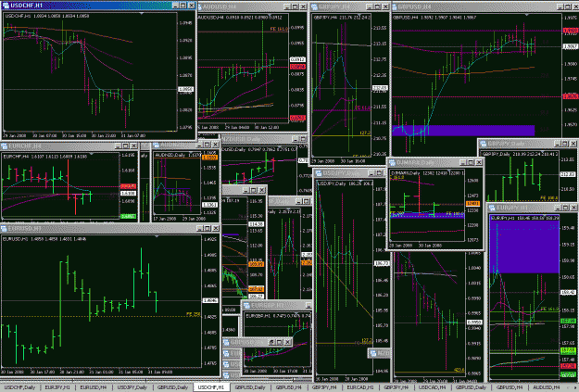Maximize the EURJPY,H1 chart window
Image resolution: width=579 pixels, height=392 pixels.
tap(565, 208)
